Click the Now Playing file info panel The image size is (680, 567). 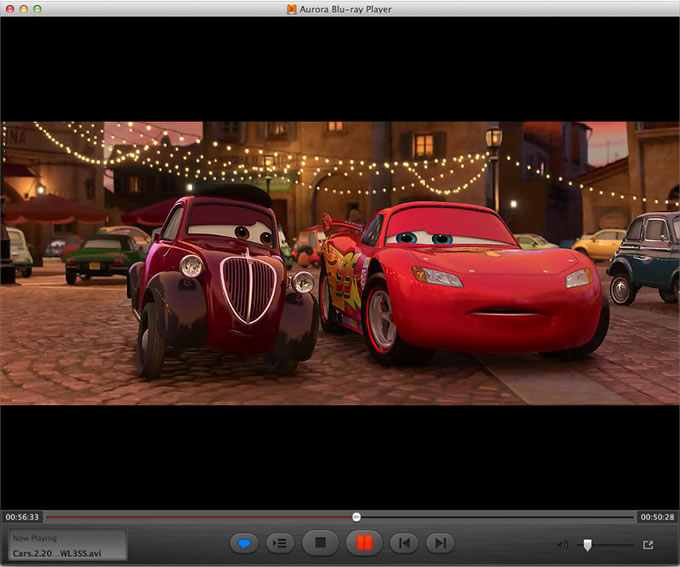coord(67,545)
